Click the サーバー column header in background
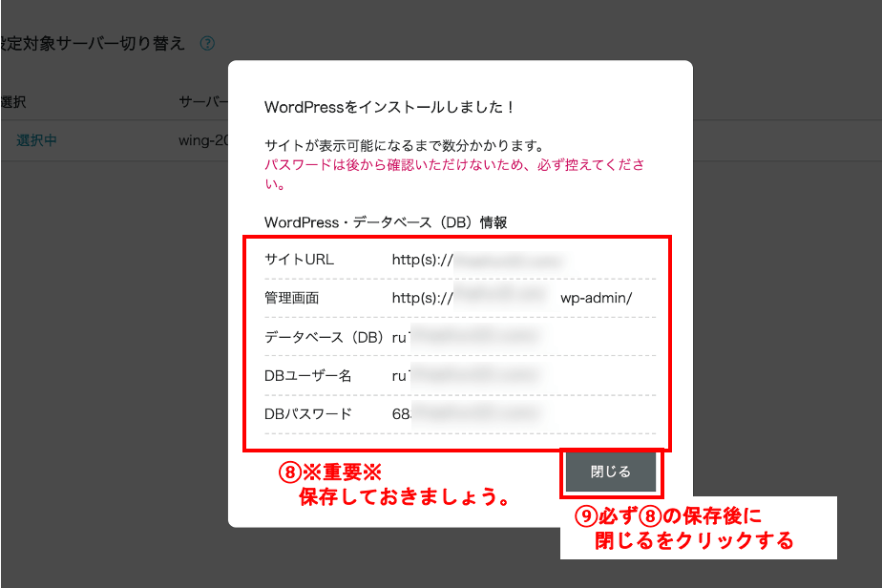882x588 pixels. pyautogui.click(x=203, y=102)
